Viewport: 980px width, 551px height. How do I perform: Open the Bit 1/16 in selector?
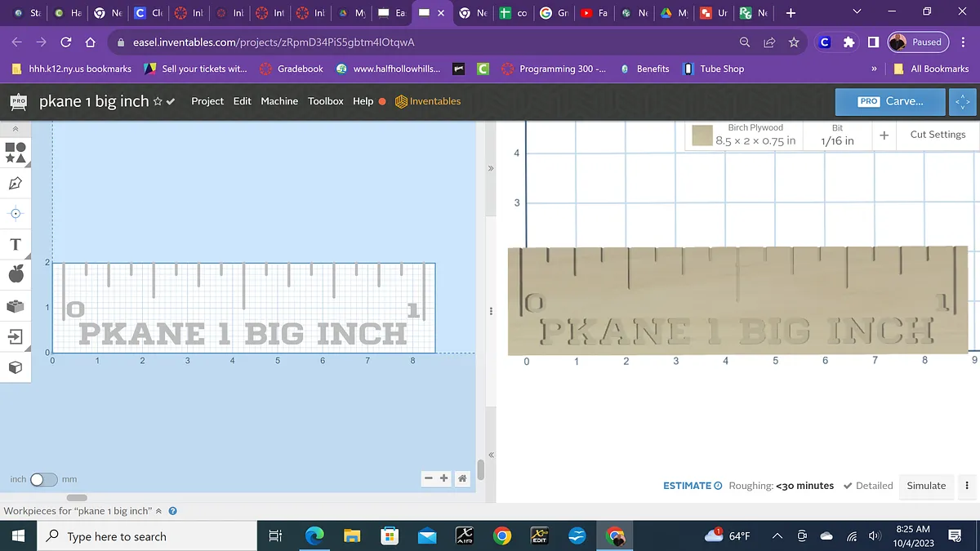[x=837, y=135]
